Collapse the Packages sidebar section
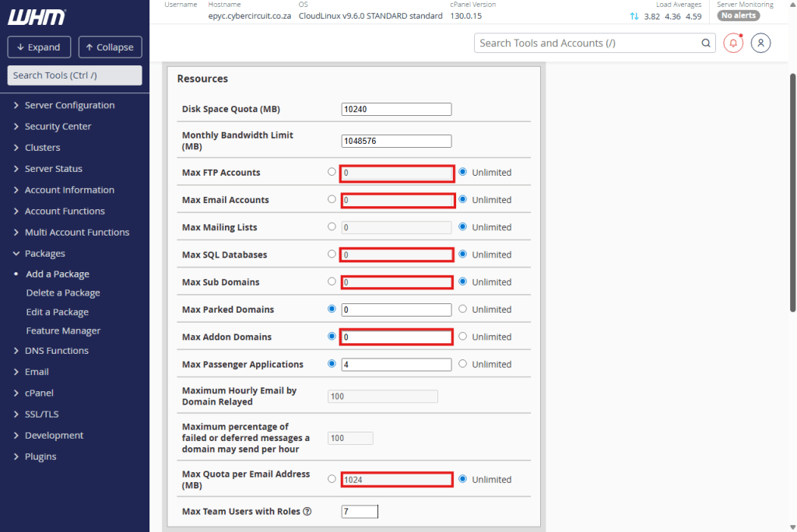This screenshot has width=797, height=532. [44, 254]
